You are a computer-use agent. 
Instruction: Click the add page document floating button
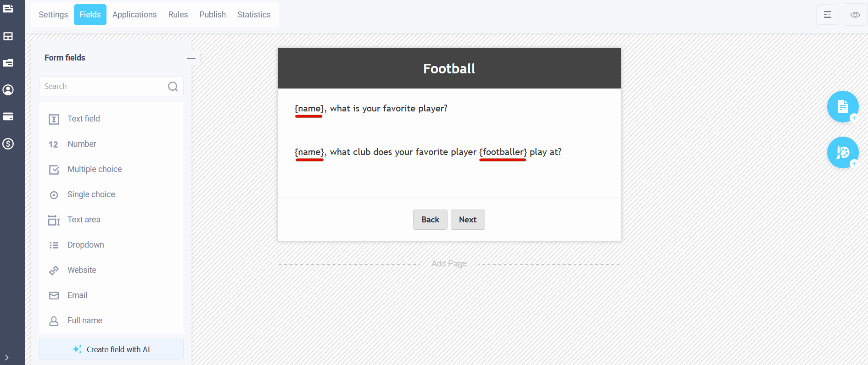coord(843,107)
